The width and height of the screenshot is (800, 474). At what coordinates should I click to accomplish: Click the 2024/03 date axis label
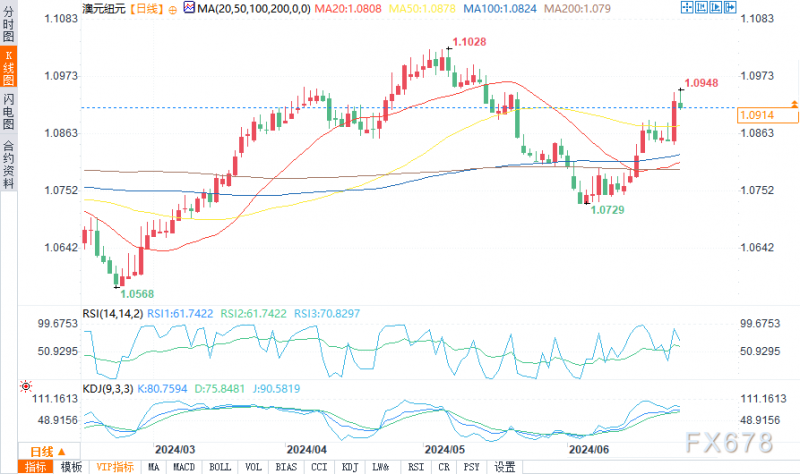pyautogui.click(x=175, y=450)
